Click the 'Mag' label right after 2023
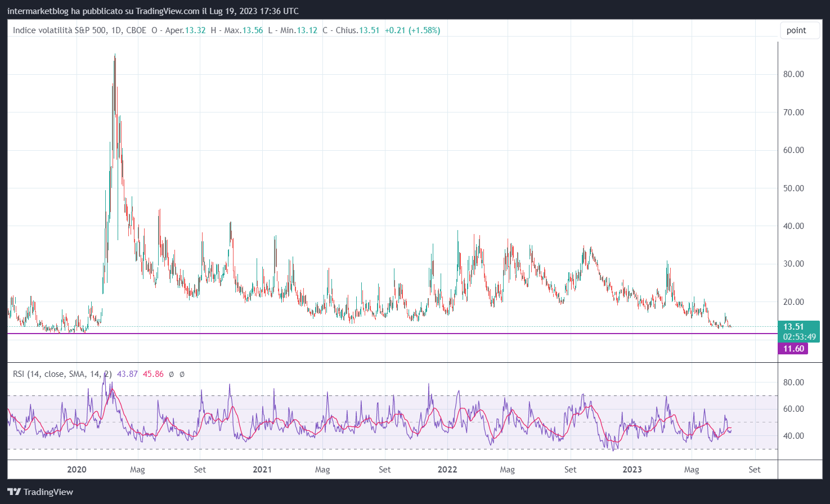This screenshot has height=504, width=830. click(692, 470)
